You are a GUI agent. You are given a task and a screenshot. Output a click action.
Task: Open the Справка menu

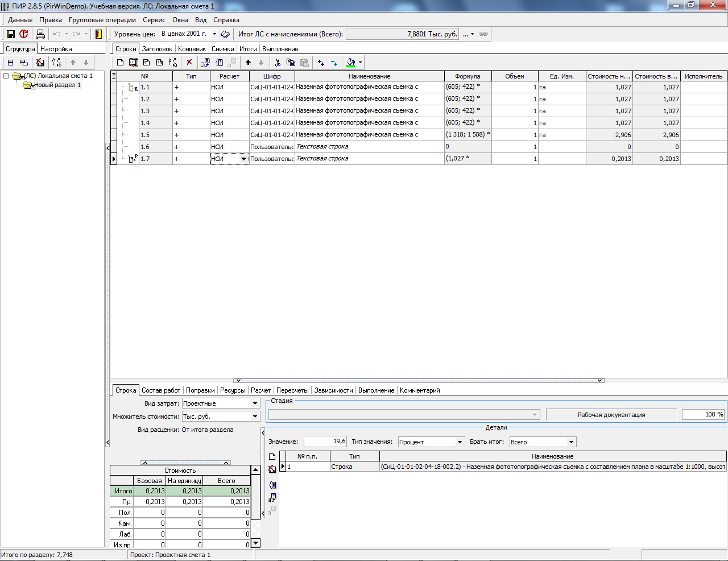tap(226, 19)
